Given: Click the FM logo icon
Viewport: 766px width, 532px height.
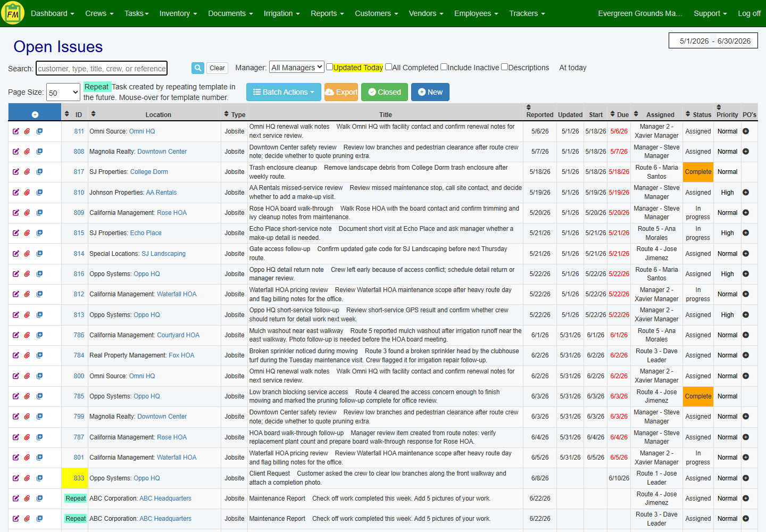Looking at the screenshot, I should coord(13,13).
